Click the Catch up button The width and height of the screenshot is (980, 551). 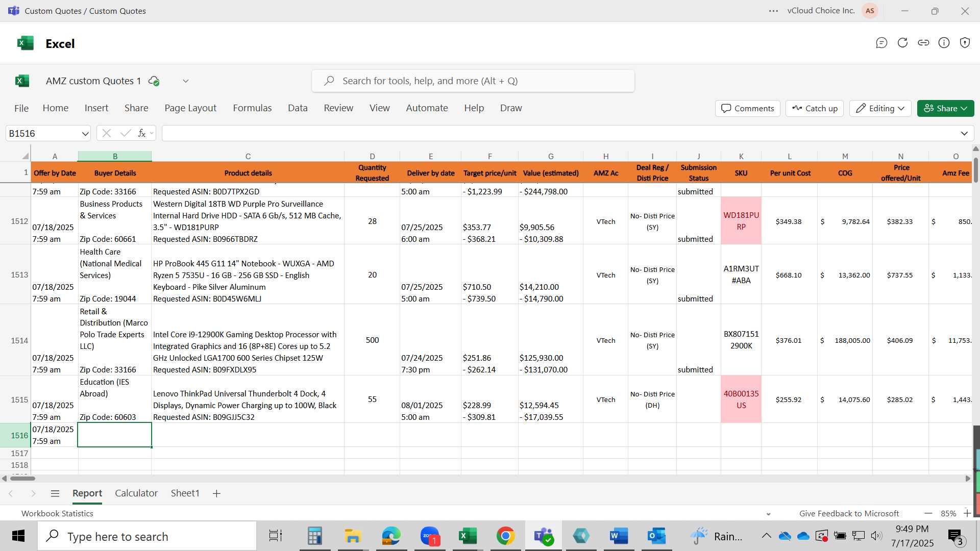pos(815,108)
